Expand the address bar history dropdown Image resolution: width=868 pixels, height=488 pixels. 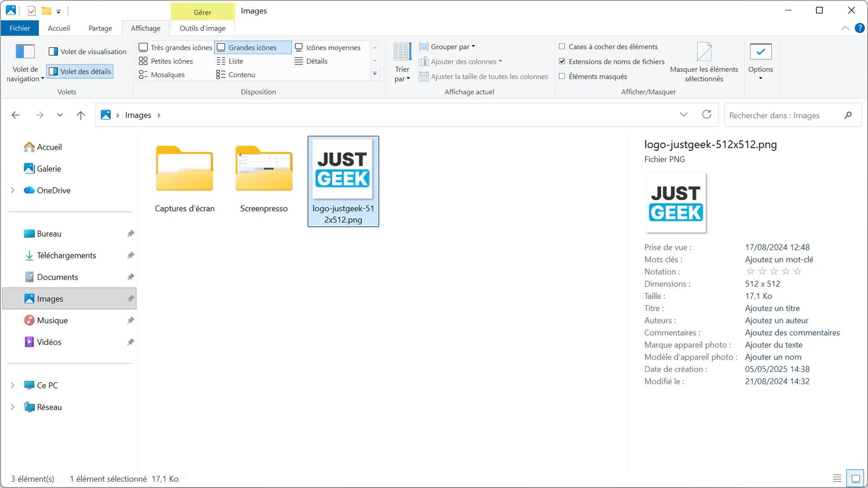[x=684, y=114]
